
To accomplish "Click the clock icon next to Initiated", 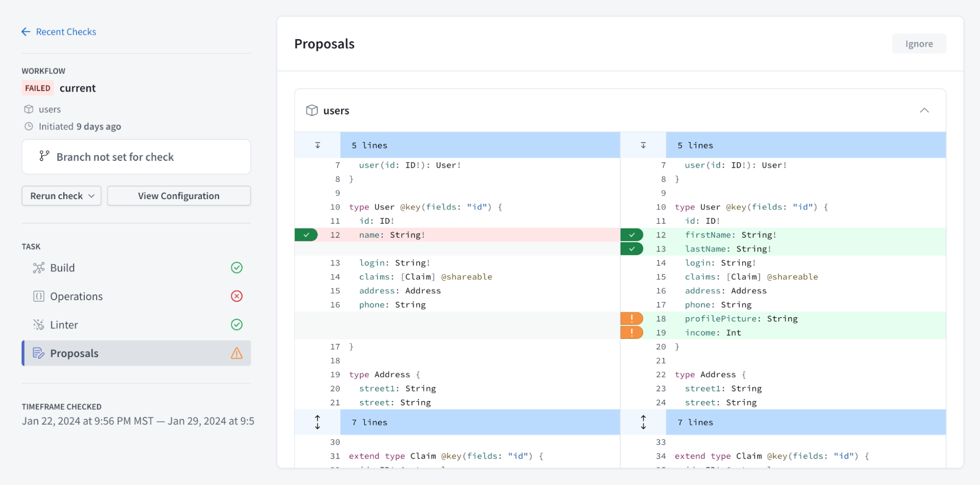I will [x=29, y=127].
